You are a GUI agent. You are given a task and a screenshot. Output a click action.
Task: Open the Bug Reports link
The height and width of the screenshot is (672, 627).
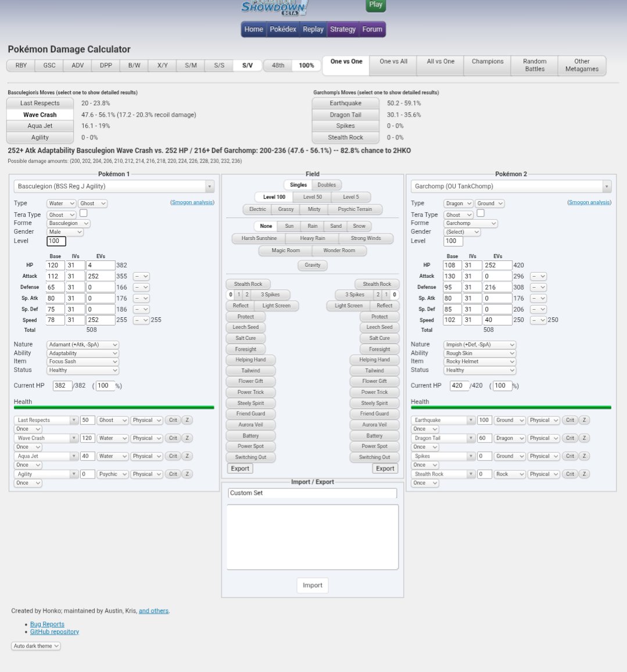coord(47,624)
